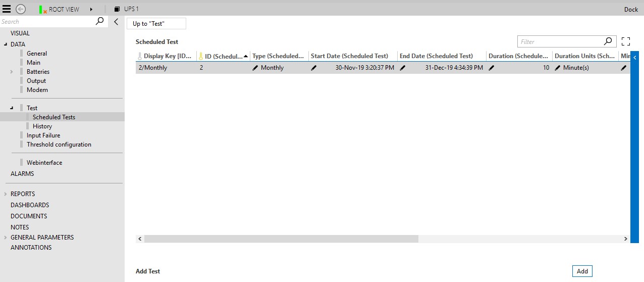
Task: Sort by Duration Units column header
Action: click(x=585, y=56)
